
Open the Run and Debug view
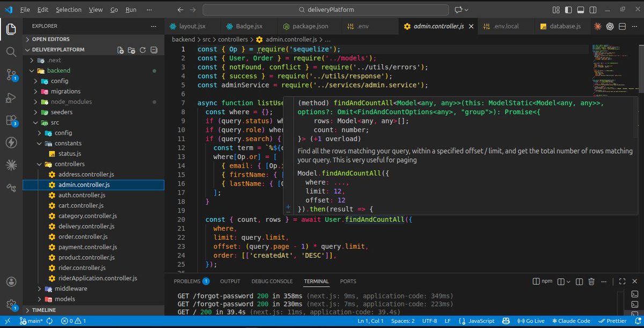[11, 98]
